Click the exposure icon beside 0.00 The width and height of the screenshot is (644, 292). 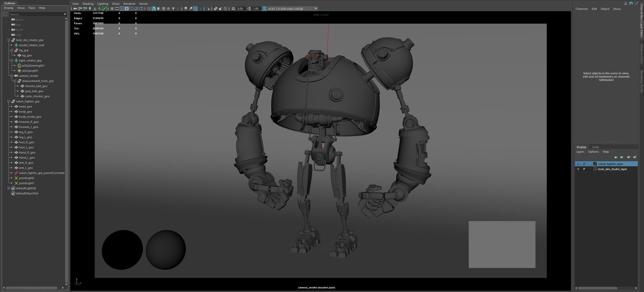click(233, 9)
